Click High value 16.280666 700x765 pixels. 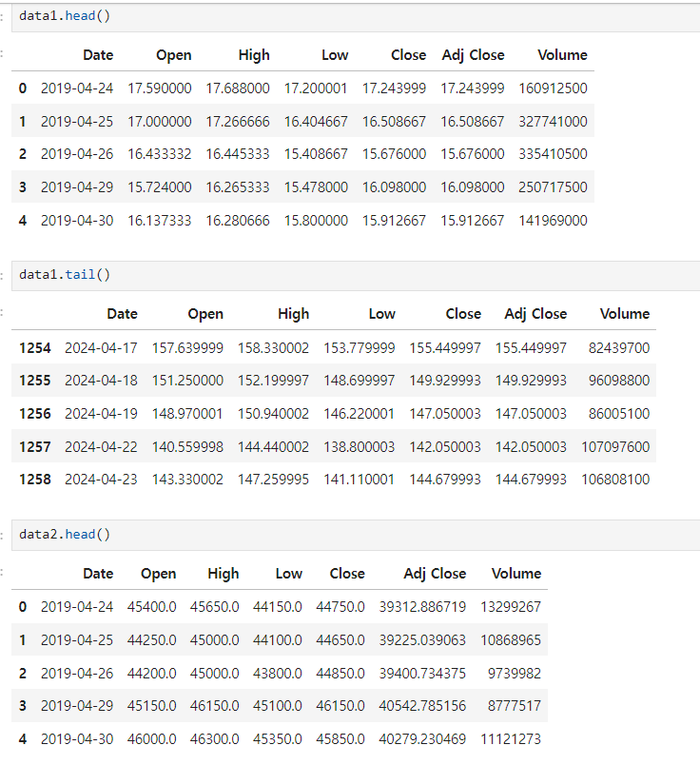click(x=238, y=221)
